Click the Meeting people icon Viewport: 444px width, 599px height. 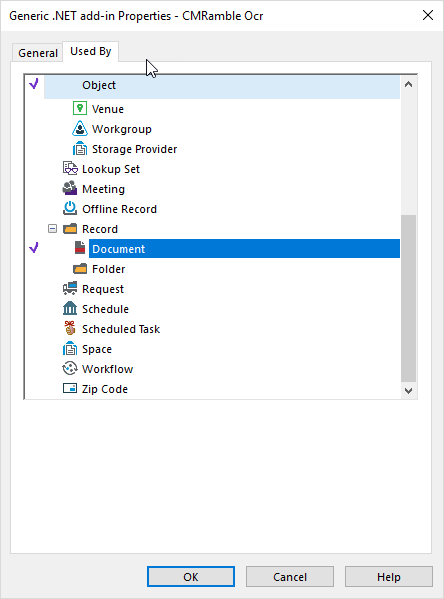70,188
